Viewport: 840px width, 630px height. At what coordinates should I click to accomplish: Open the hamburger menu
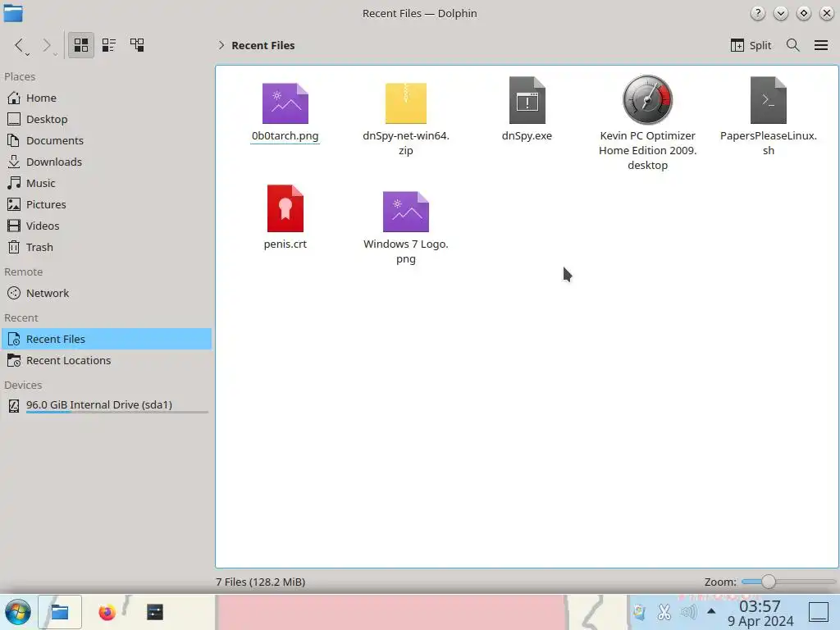820,46
